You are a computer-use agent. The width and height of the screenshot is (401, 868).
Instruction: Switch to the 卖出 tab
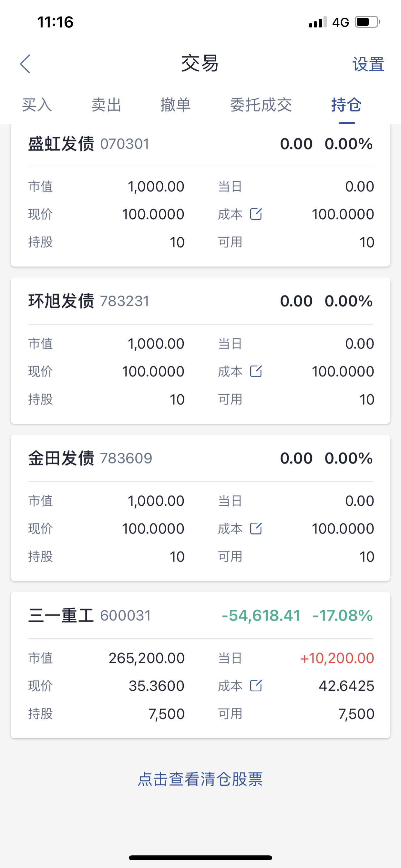tap(106, 105)
